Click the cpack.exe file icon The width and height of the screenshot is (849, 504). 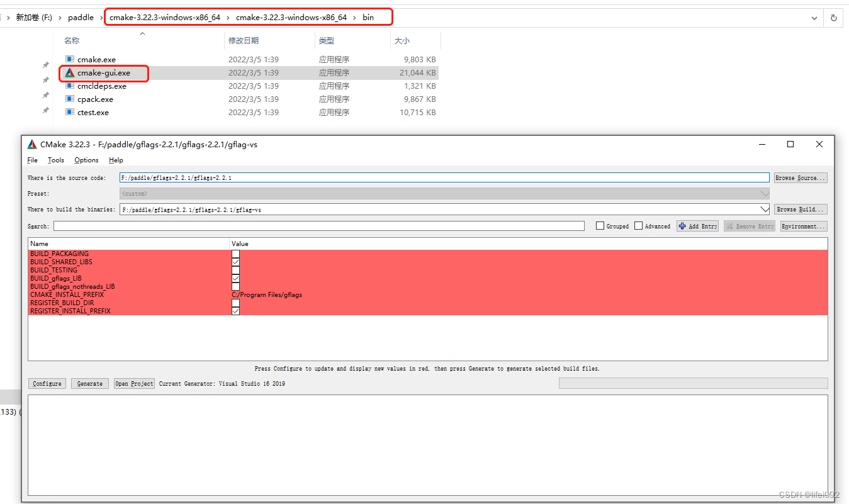click(70, 99)
